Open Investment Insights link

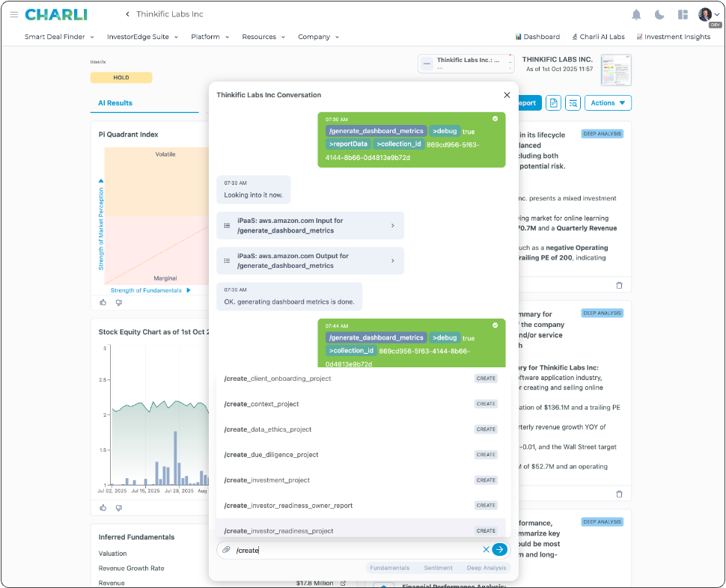point(673,37)
